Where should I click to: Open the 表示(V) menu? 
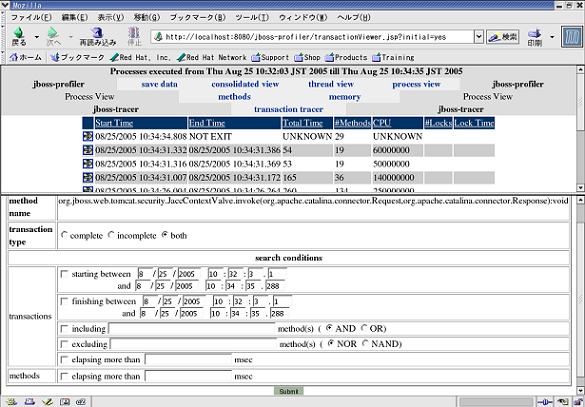pos(111,18)
